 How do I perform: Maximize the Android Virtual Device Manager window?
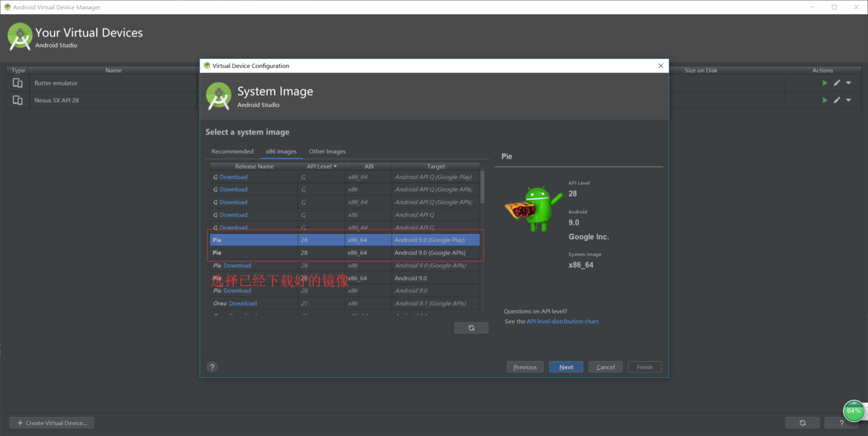point(834,7)
